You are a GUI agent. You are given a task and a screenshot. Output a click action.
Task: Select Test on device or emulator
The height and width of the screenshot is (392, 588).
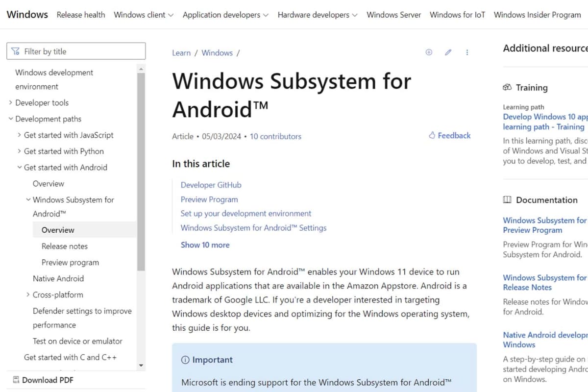click(77, 342)
